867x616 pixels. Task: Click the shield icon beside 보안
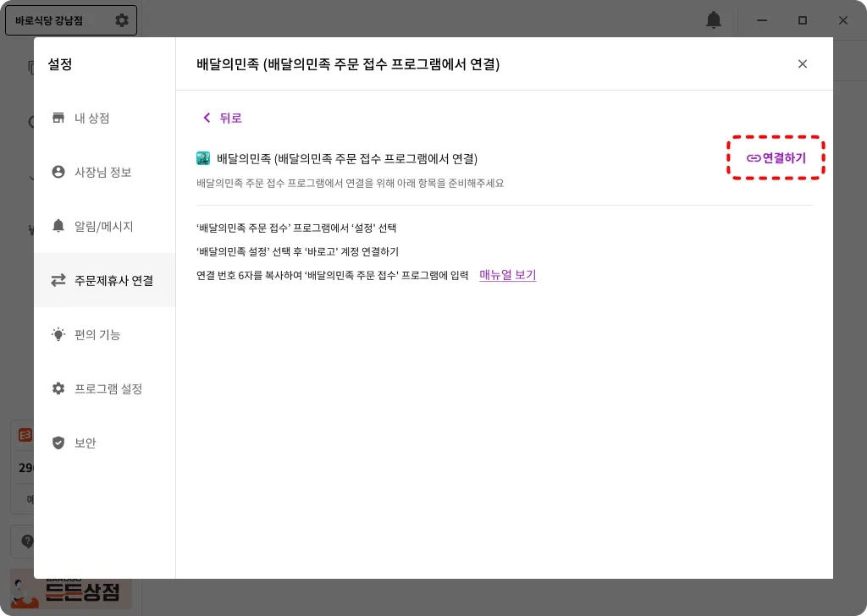click(58, 443)
